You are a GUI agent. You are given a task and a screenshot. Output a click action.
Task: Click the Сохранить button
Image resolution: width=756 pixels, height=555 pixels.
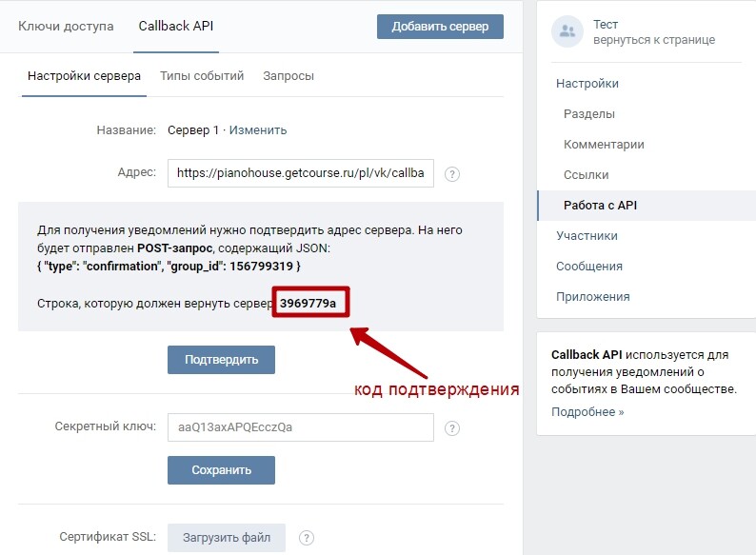221,470
